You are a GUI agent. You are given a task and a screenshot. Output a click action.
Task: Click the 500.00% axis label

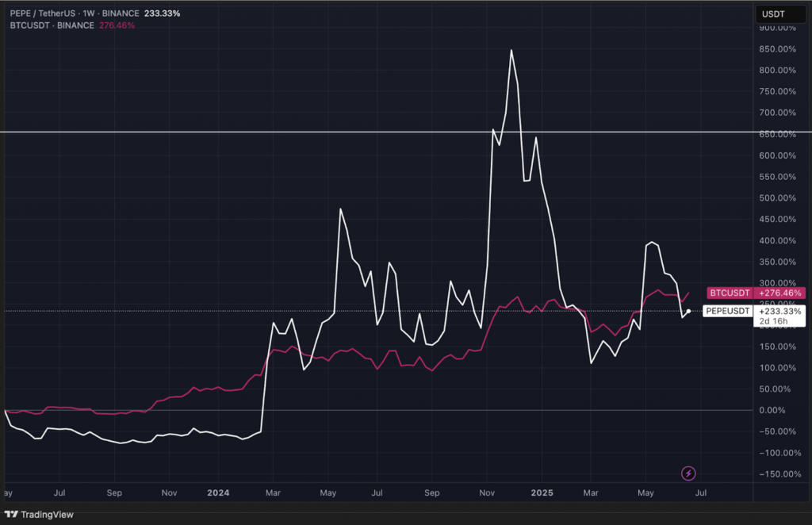777,197
